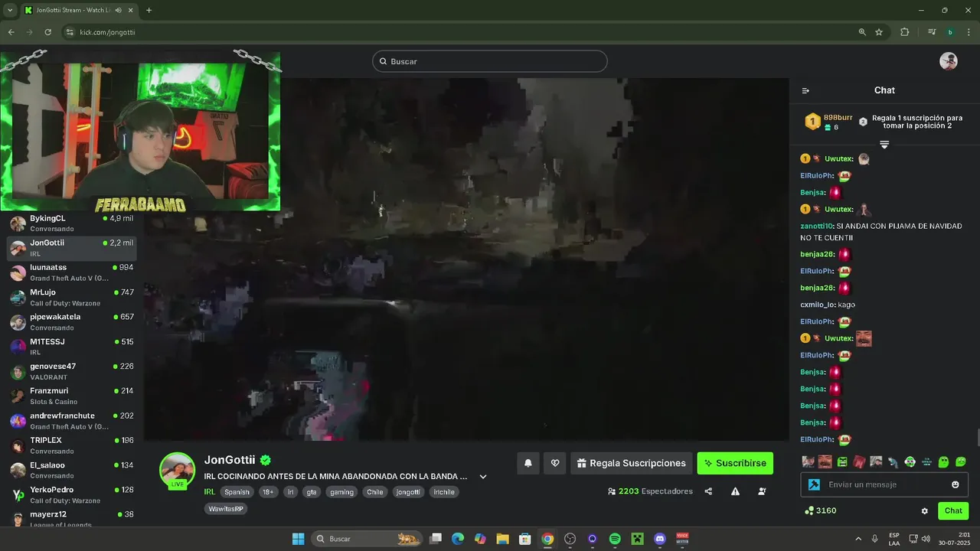The width and height of the screenshot is (980, 551).
Task: Open the IRL category link
Action: click(x=209, y=492)
